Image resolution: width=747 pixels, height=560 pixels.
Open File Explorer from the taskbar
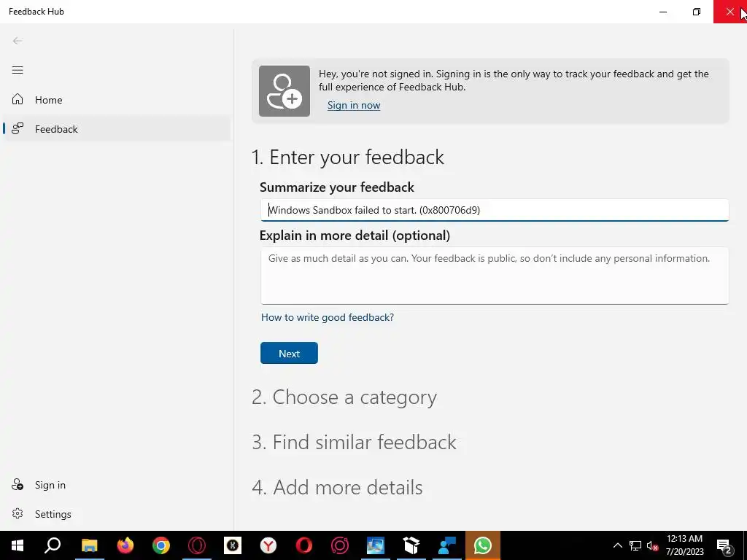coord(89,545)
